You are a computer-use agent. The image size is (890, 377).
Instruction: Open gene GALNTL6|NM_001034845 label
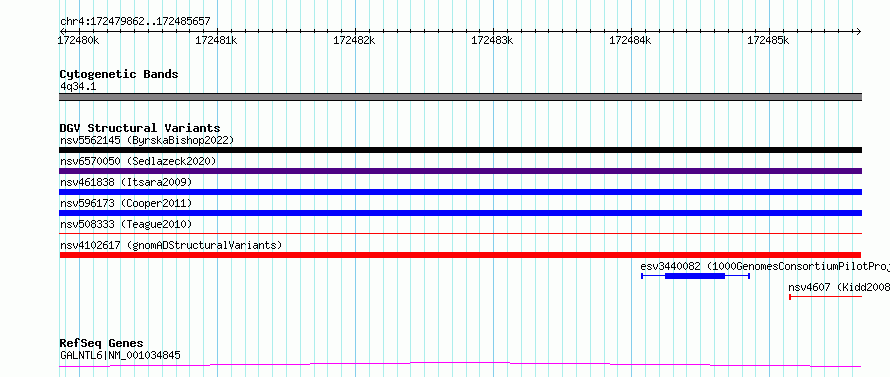[x=120, y=356]
